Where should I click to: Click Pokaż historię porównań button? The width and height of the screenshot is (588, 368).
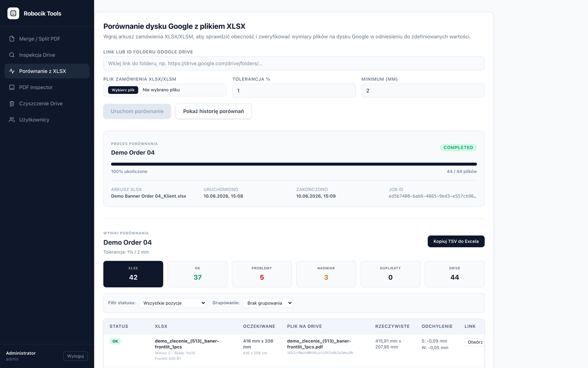(x=214, y=111)
